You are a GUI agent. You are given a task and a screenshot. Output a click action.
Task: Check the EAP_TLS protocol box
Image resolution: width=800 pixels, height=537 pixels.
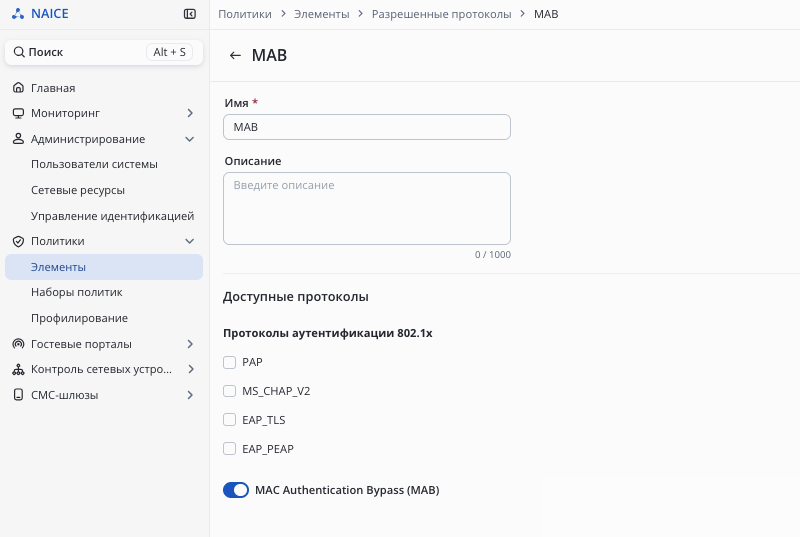229,420
